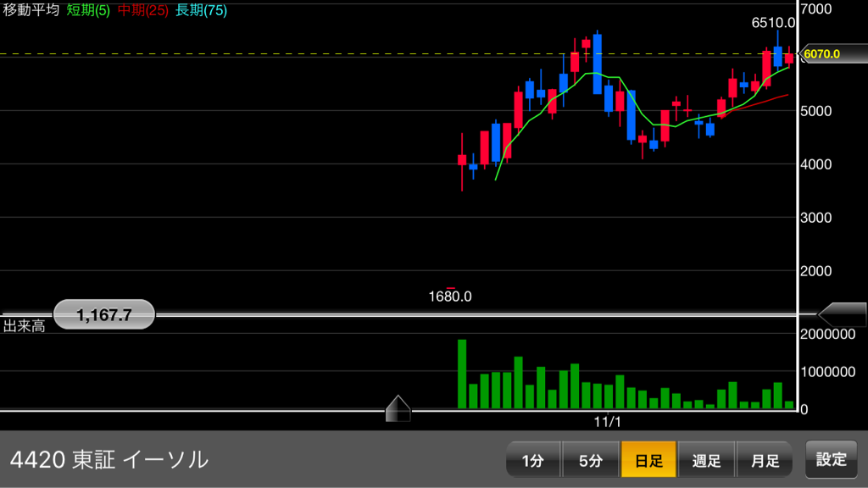Click the 6510.0 high price label
The image size is (868, 488).
click(773, 23)
